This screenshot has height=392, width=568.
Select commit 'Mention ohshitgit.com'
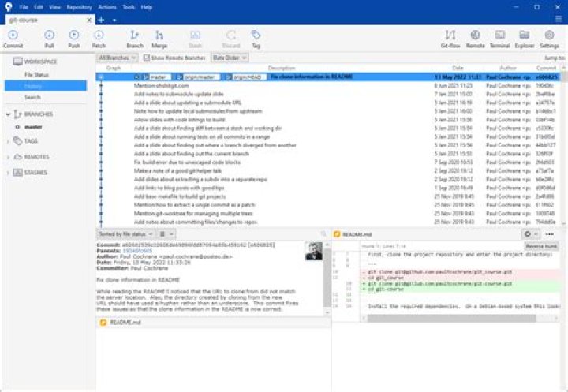(328, 85)
